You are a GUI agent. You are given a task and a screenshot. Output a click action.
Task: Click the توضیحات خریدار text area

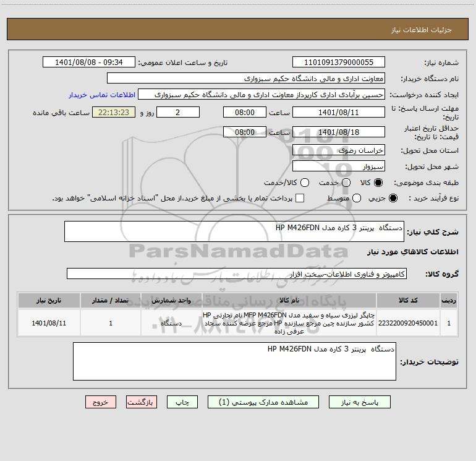[x=234, y=361]
